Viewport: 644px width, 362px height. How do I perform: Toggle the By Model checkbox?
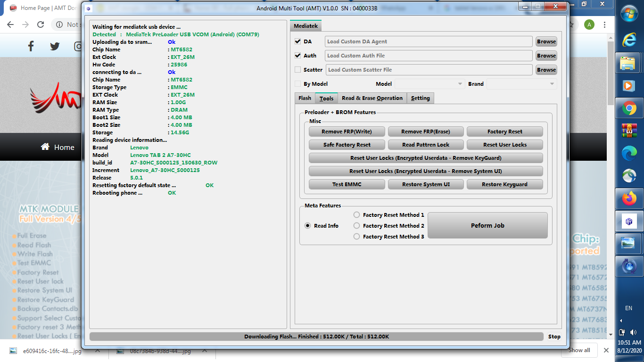coord(297,84)
